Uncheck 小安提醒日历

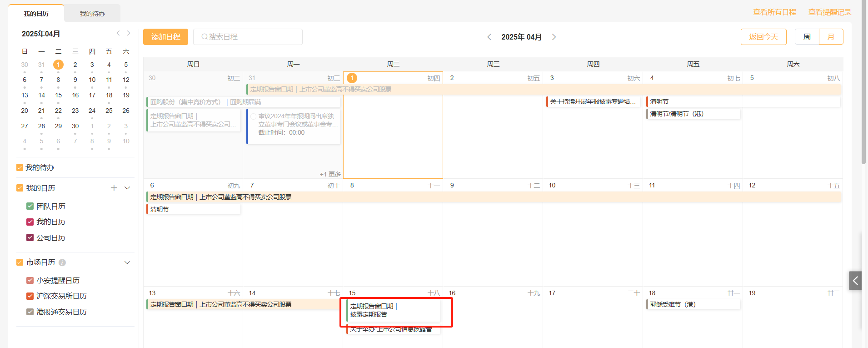pyautogui.click(x=30, y=280)
